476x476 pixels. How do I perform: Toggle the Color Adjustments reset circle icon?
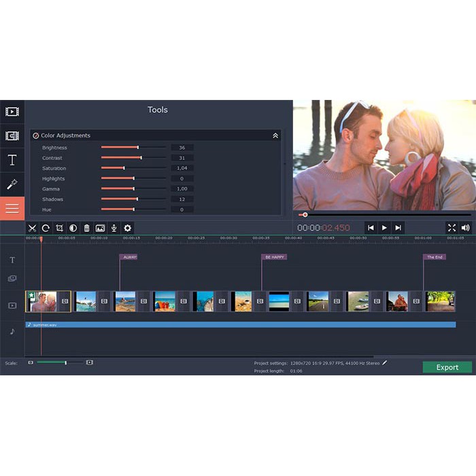[36, 136]
